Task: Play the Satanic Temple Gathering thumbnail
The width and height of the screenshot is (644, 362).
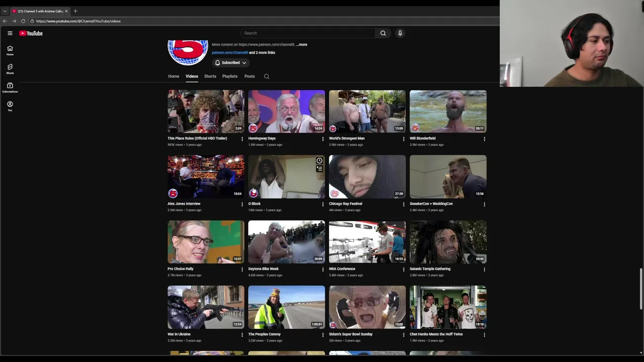Action: 448,242
